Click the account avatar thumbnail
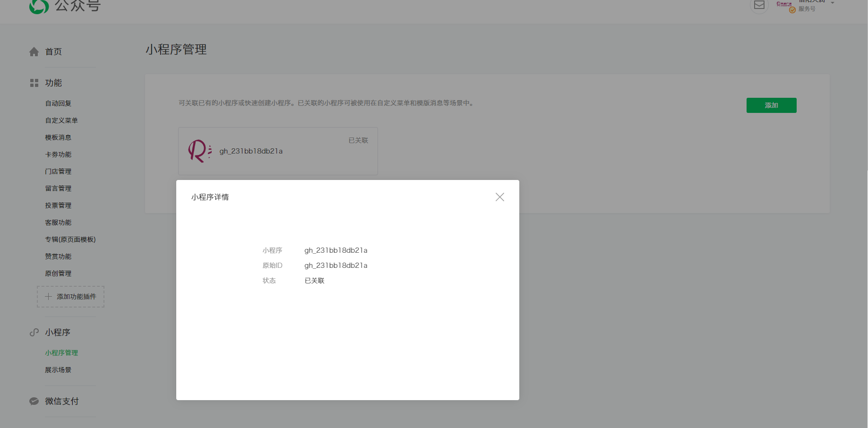Viewport: 868px width, 428px height. click(784, 4)
